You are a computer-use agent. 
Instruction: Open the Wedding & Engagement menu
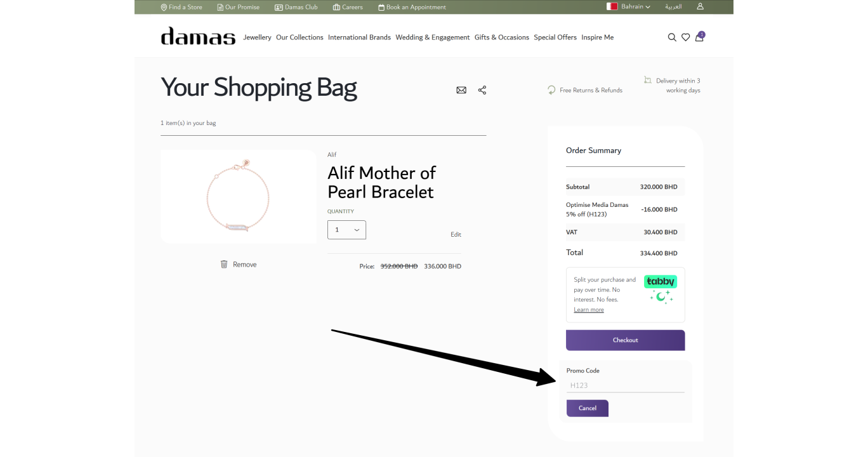tap(433, 37)
